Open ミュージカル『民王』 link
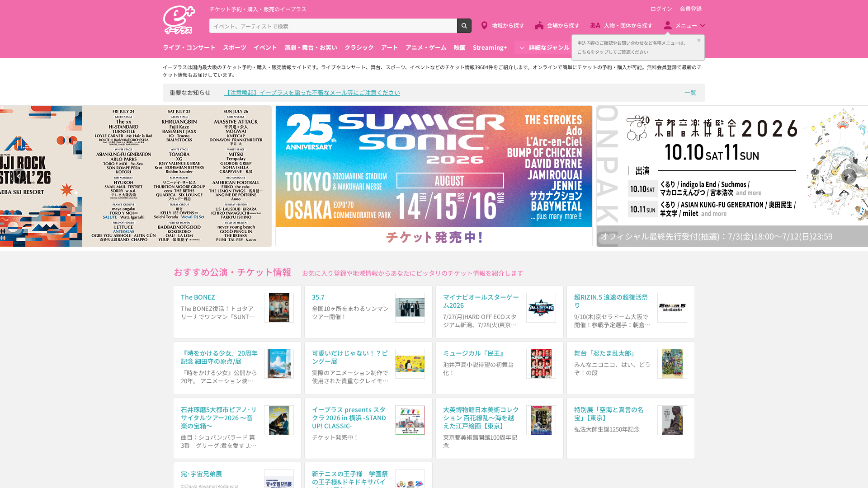 (x=475, y=353)
